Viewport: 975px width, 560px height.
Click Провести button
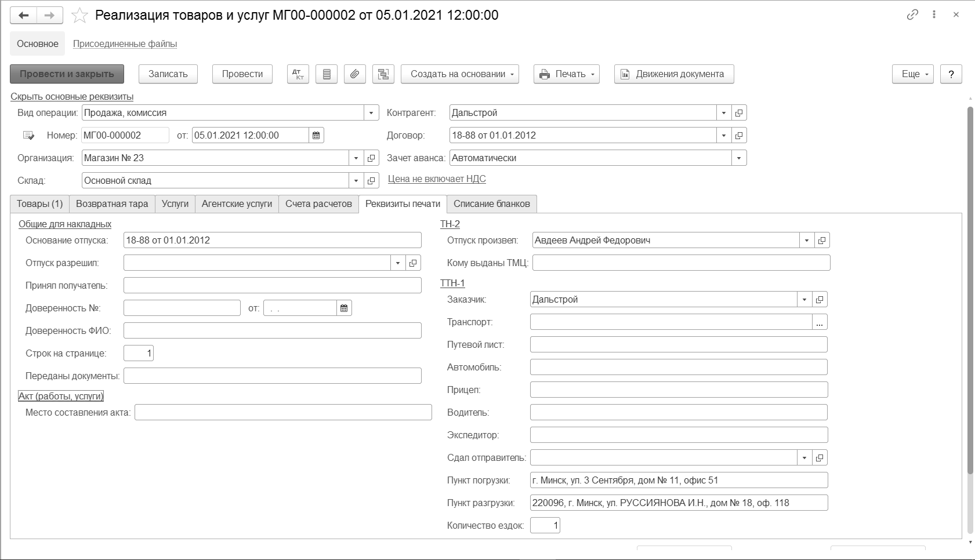[242, 74]
